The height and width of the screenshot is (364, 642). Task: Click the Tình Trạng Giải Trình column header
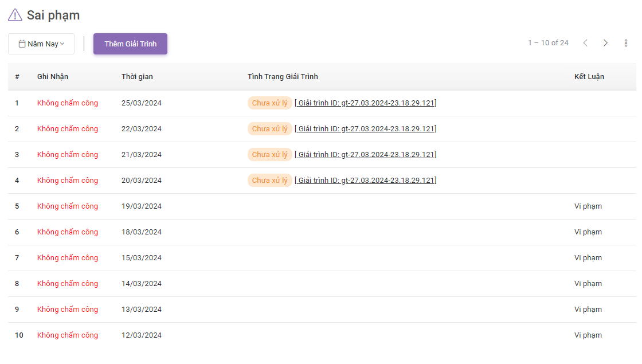point(283,77)
